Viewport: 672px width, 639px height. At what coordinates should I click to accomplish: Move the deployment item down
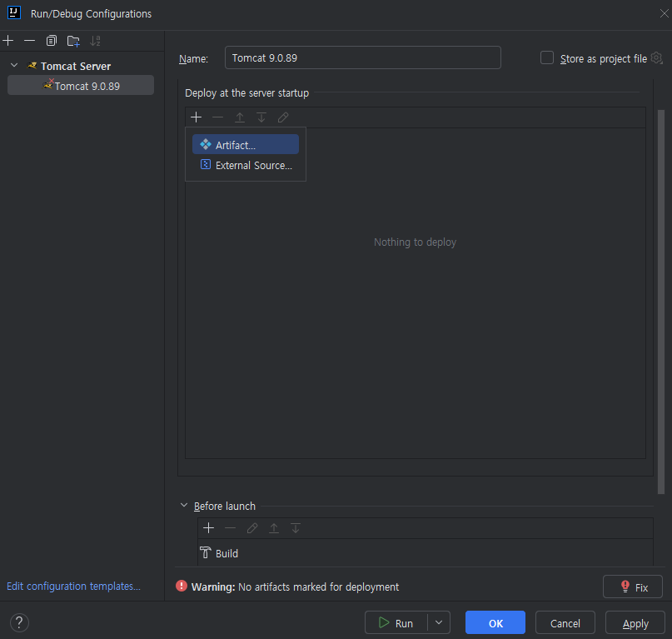pos(261,117)
